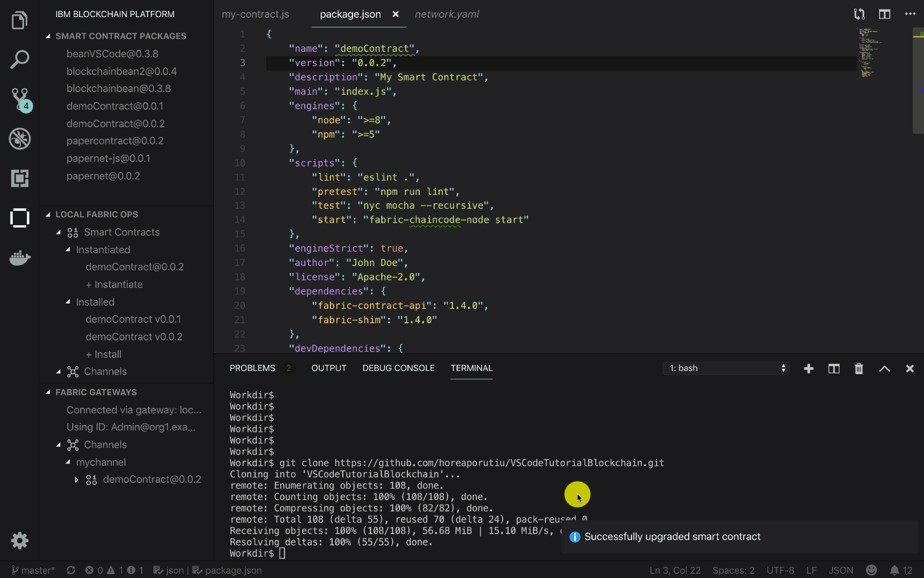Change the indentation 'Spaces: 2' setting
This screenshot has height=578, width=924.
tap(734, 570)
